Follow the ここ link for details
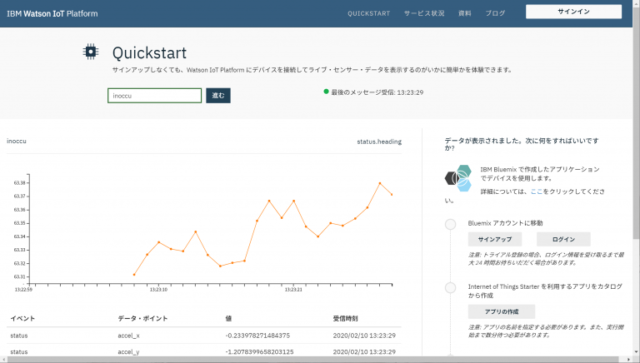The height and width of the screenshot is (363, 640). point(536,192)
